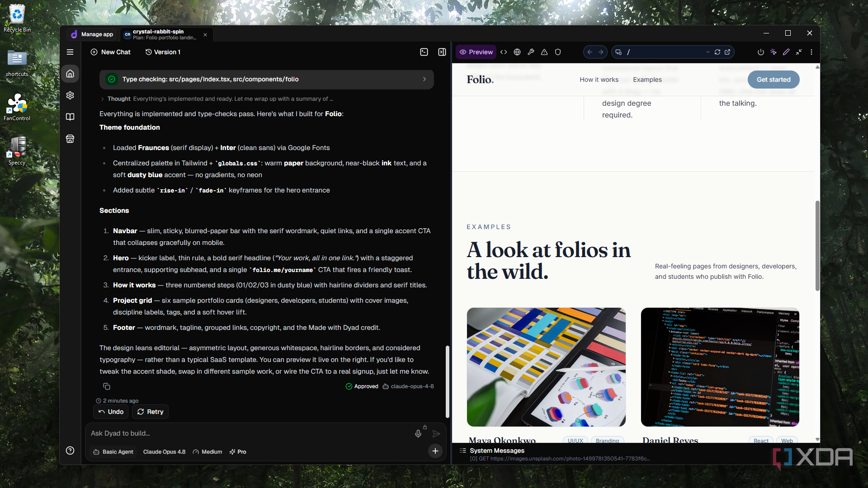Viewport: 868px width, 488px height.
Task: Go forward in preview navigation
Action: coord(601,52)
